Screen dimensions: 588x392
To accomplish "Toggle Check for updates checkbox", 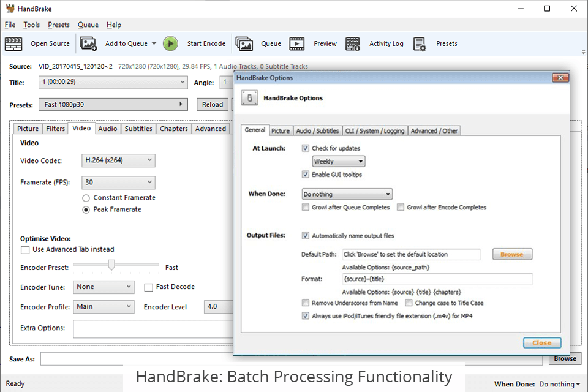I will [306, 148].
